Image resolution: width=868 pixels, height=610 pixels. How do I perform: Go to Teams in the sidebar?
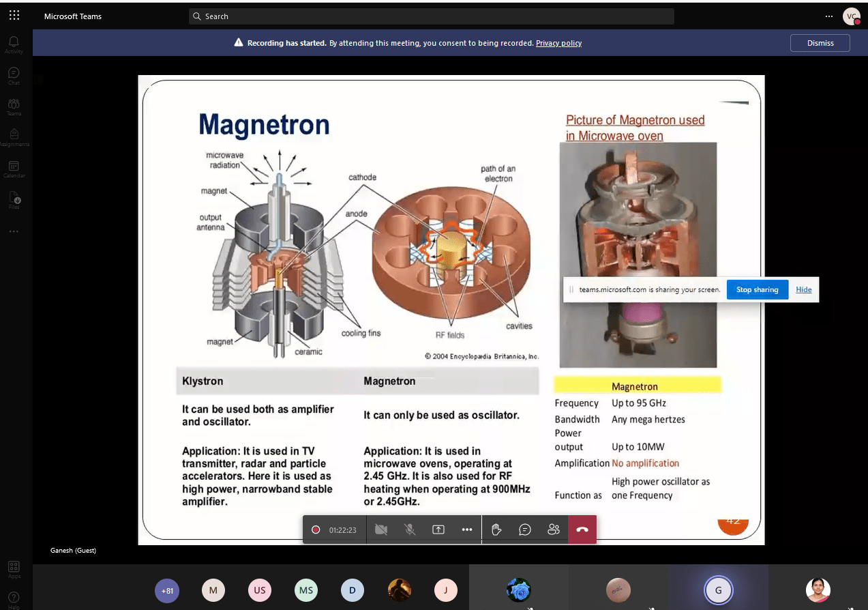coord(14,107)
